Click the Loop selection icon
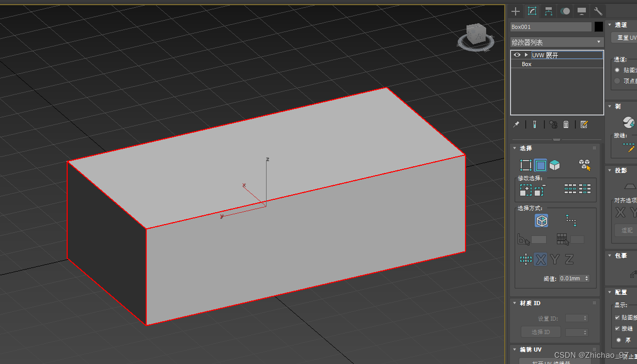637x364 pixels. pos(570,189)
